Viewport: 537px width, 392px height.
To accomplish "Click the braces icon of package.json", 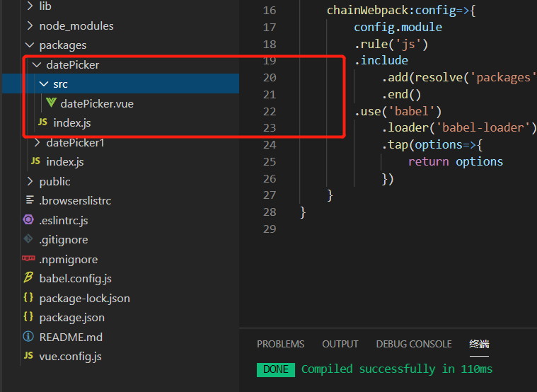I will [x=28, y=316].
